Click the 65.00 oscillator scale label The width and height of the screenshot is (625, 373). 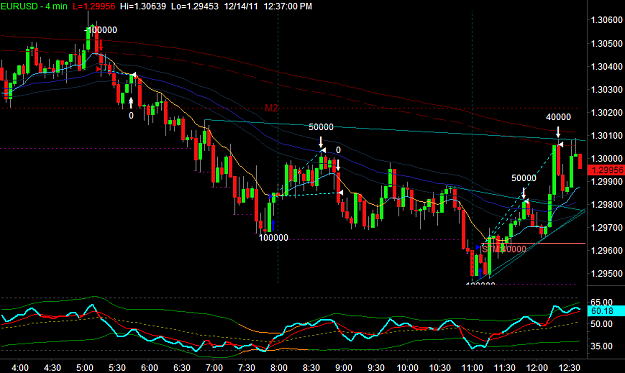(601, 302)
